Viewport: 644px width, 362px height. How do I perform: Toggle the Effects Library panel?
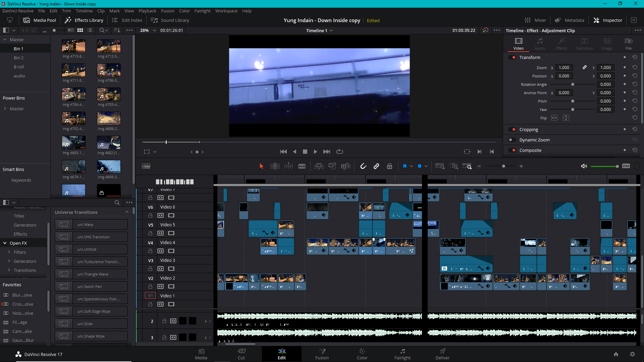coord(84,20)
